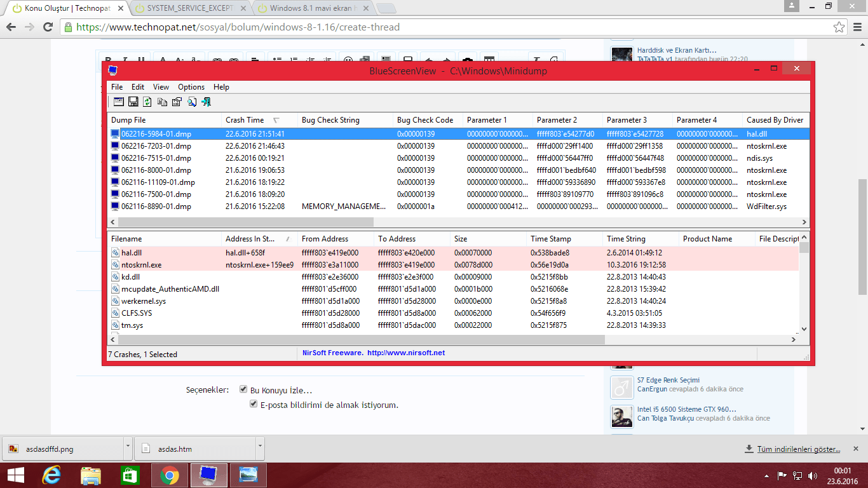Open the dropdown arrow next to asdasdffd.png

[129, 448]
